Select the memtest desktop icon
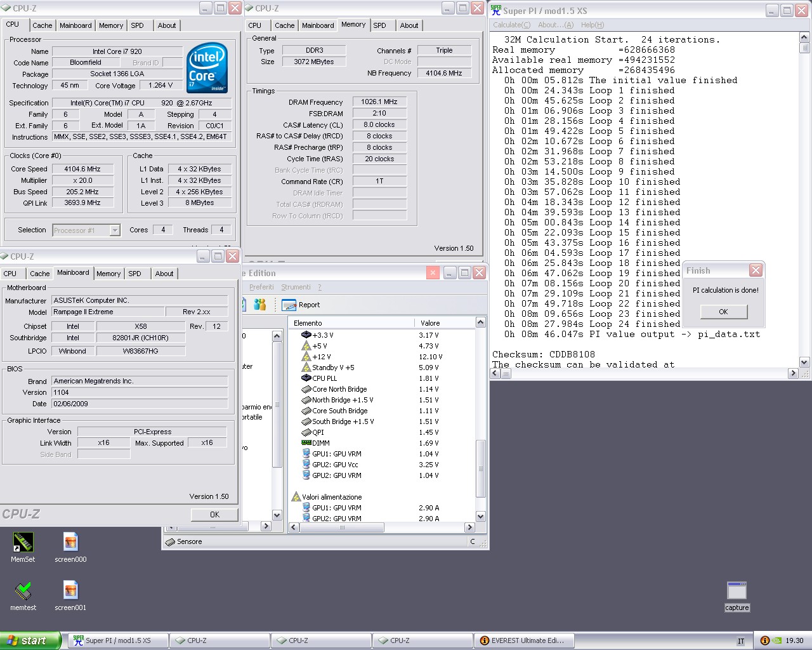This screenshot has width=812, height=650. click(23, 591)
